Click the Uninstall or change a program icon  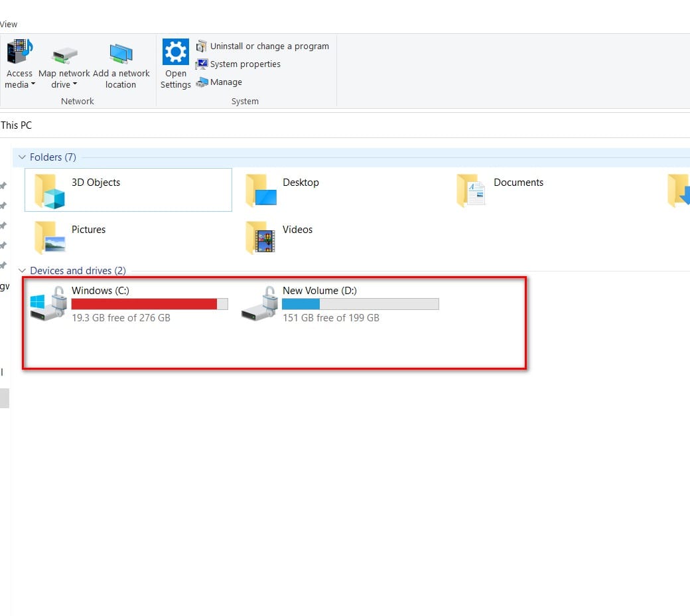201,46
